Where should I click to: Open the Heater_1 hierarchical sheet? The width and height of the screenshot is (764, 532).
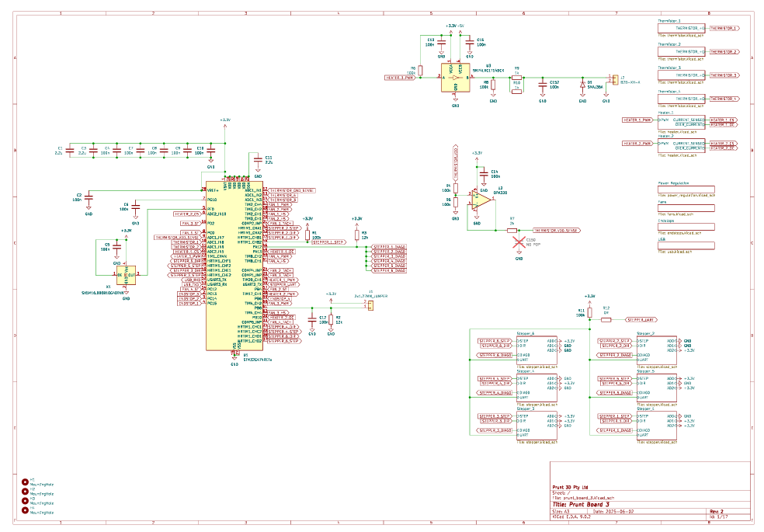pos(682,122)
